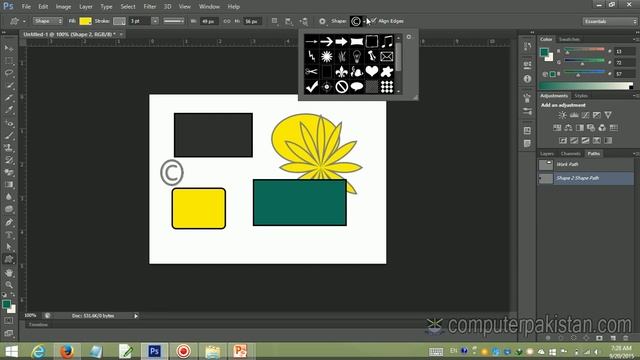The image size is (640, 360).
Task: Choose the light bulb shape preset
Action: pos(357,56)
